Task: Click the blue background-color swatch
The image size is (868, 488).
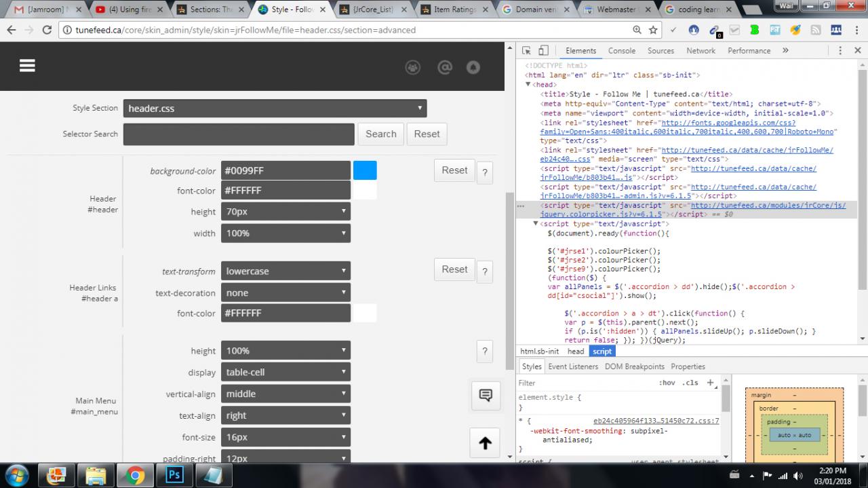Action: point(365,170)
